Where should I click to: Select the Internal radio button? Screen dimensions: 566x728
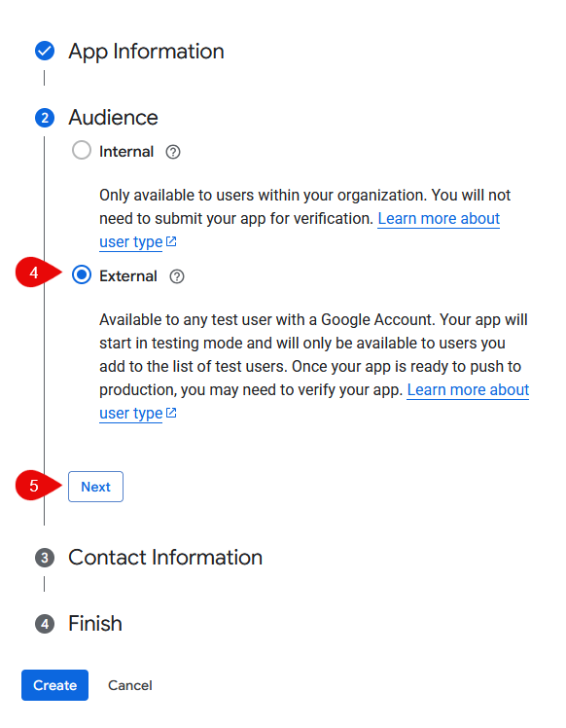coord(82,151)
